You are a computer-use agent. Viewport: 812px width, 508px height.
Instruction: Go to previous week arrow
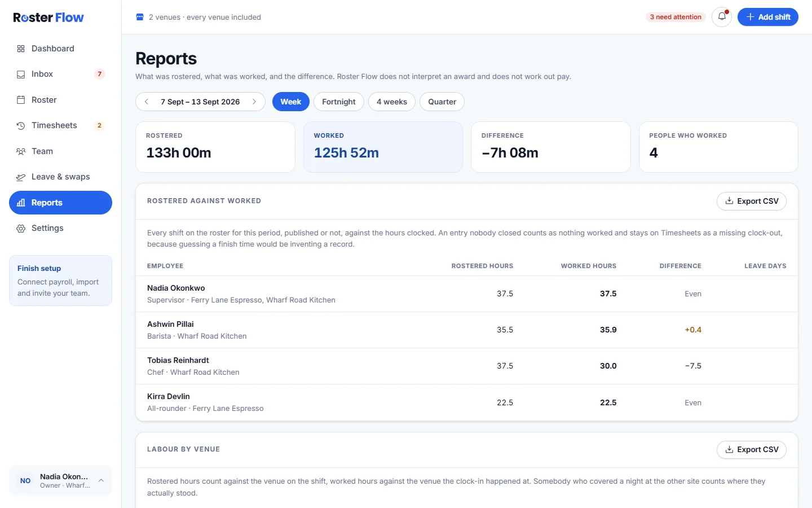147,102
